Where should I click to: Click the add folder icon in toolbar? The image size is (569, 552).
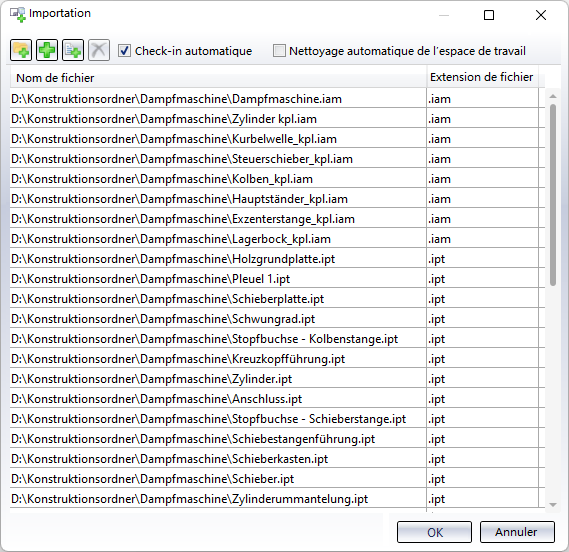(21, 50)
